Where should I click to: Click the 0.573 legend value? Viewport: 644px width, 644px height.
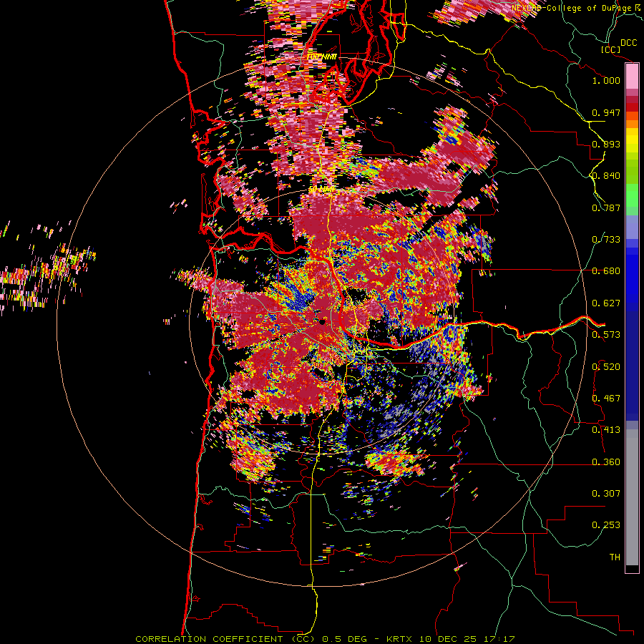coord(606,335)
